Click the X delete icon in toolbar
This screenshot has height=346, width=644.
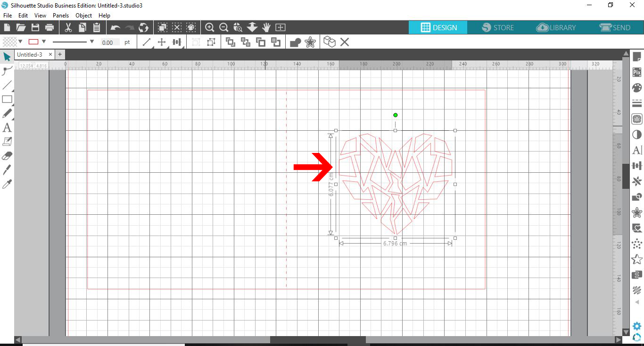point(345,42)
